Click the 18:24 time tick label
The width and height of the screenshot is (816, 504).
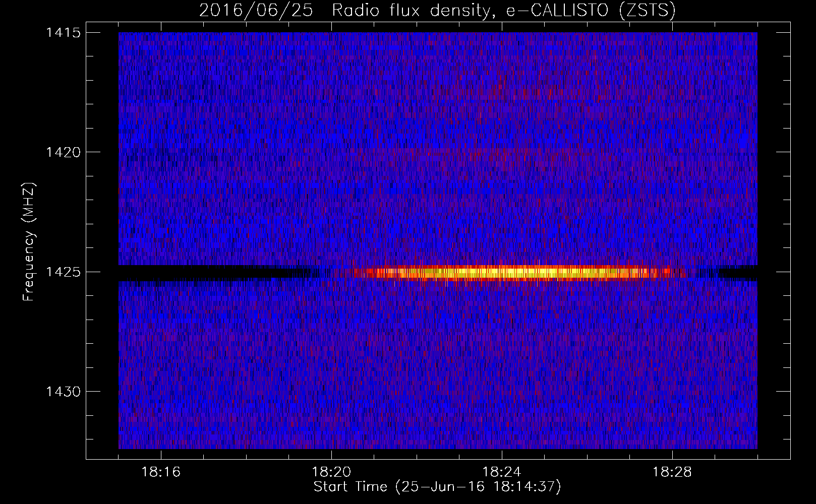502,472
